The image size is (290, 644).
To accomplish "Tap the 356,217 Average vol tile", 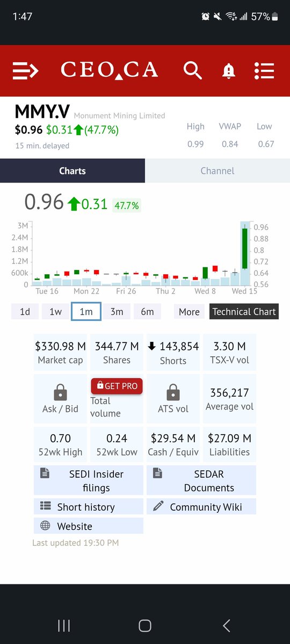I will pos(229,399).
